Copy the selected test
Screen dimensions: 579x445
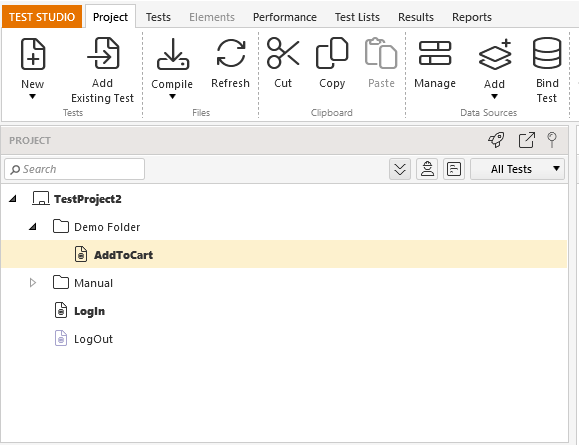(x=332, y=54)
